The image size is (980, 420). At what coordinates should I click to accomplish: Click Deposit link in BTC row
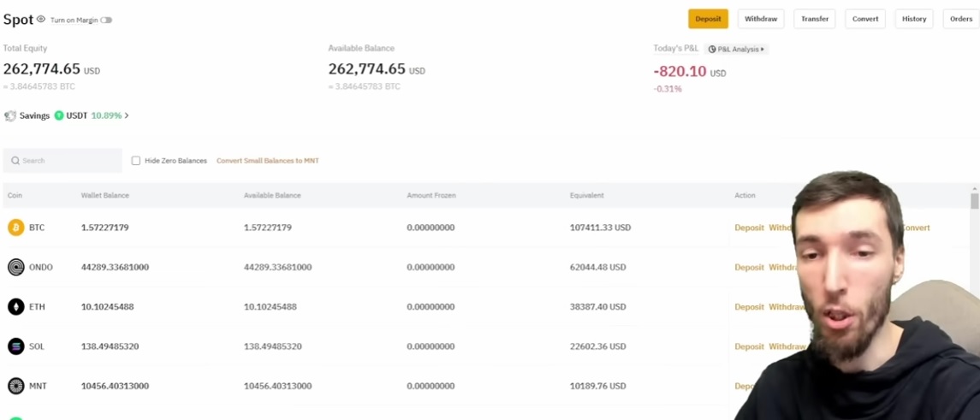click(x=749, y=228)
